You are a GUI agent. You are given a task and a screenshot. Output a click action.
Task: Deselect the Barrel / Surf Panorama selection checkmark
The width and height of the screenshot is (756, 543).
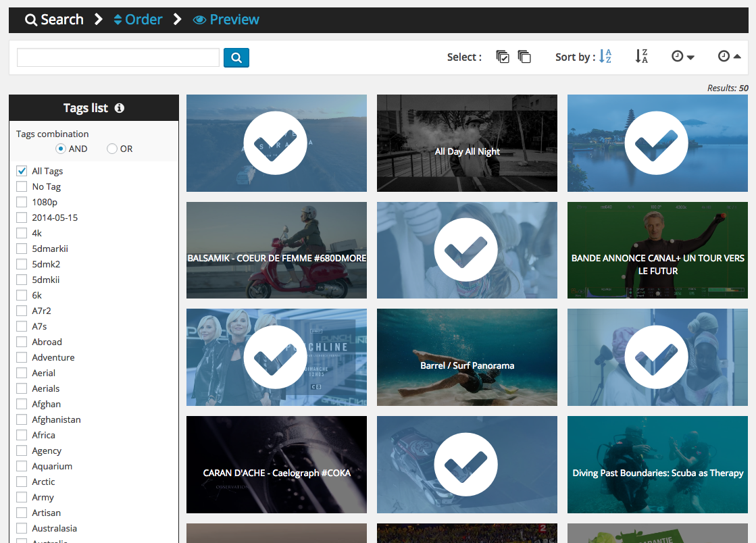[467, 357]
